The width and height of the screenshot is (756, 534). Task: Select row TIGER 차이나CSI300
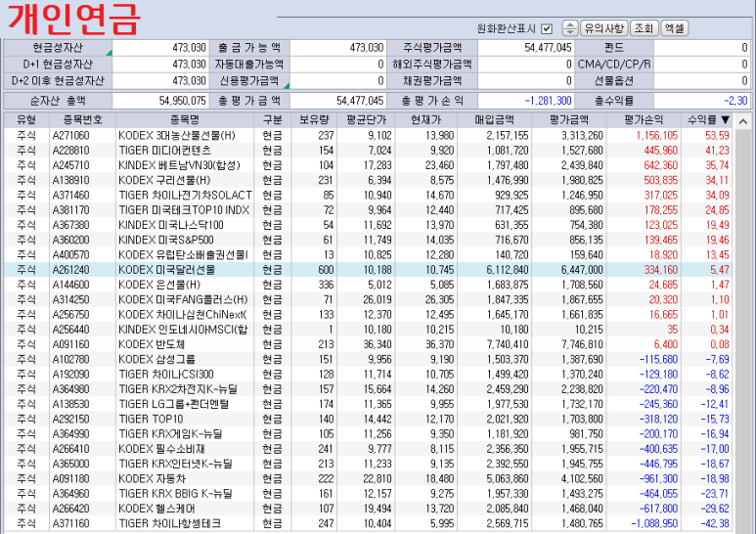[369, 375]
